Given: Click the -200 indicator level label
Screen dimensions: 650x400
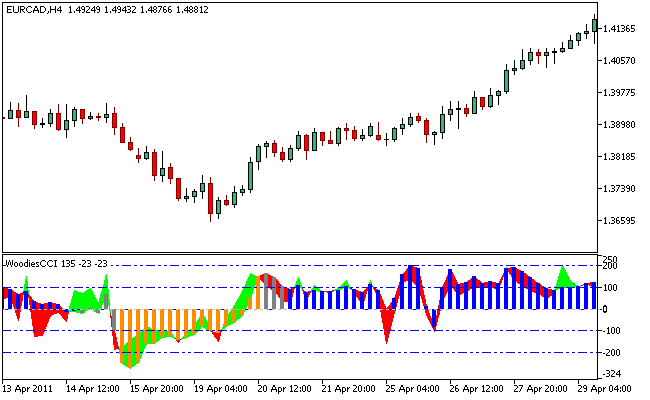Looking at the screenshot, I should coord(612,352).
